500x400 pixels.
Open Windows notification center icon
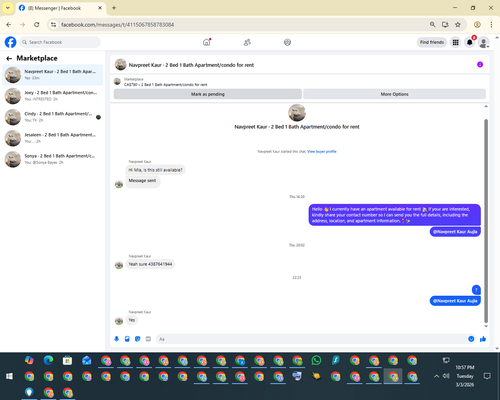click(x=487, y=376)
